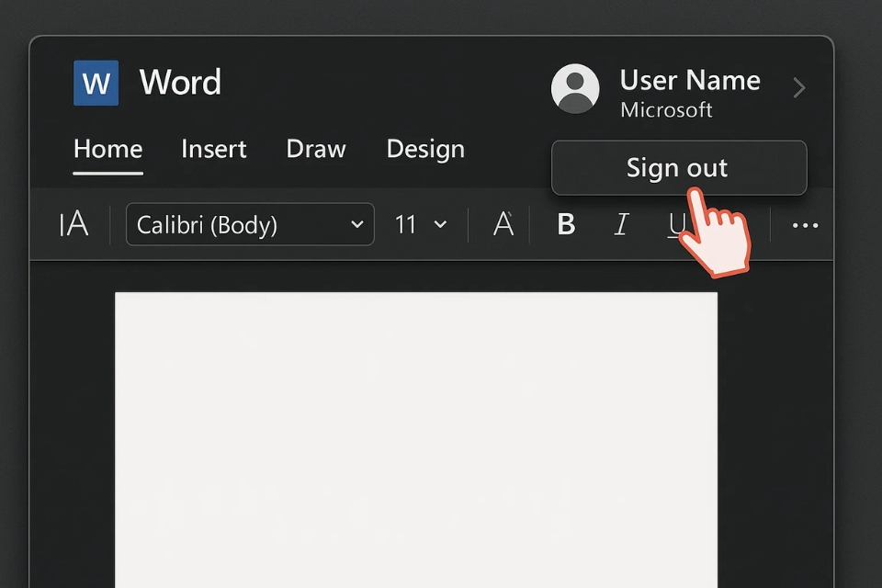Toggle underline formatting

click(676, 224)
